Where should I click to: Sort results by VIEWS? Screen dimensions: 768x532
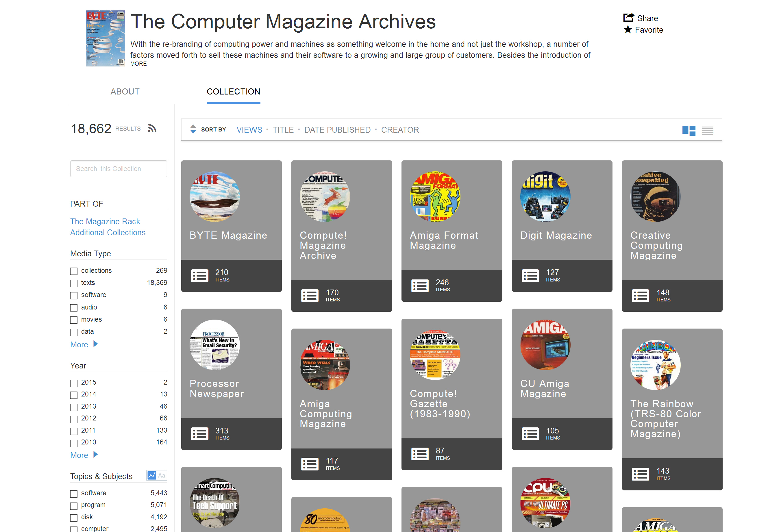tap(249, 130)
